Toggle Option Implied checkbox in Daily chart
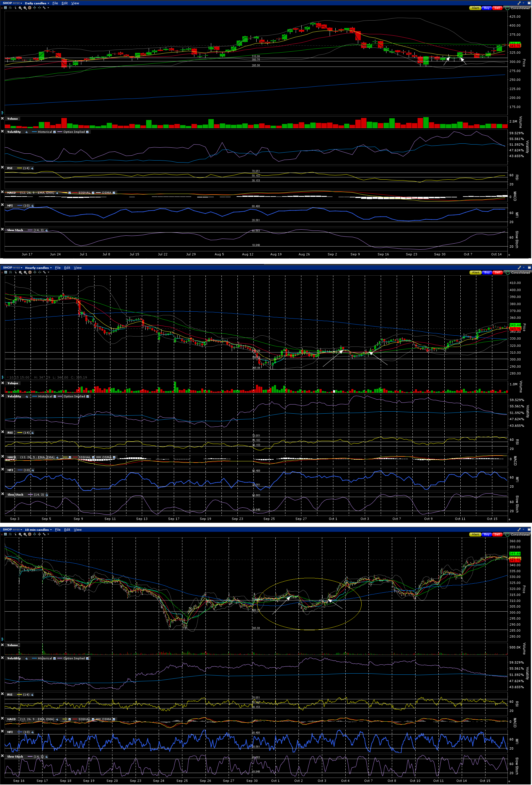Image resolution: width=532 pixels, height=785 pixels. [x=87, y=132]
